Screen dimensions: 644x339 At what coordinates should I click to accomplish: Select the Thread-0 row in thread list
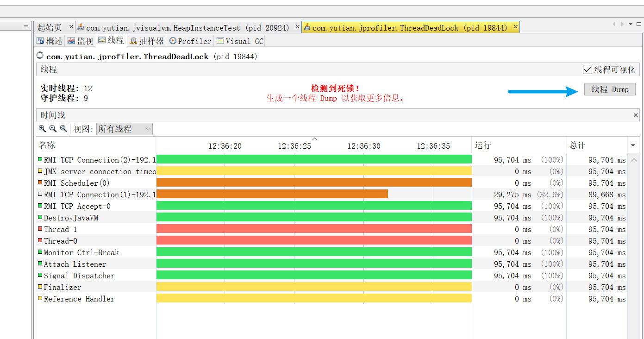tap(60, 241)
